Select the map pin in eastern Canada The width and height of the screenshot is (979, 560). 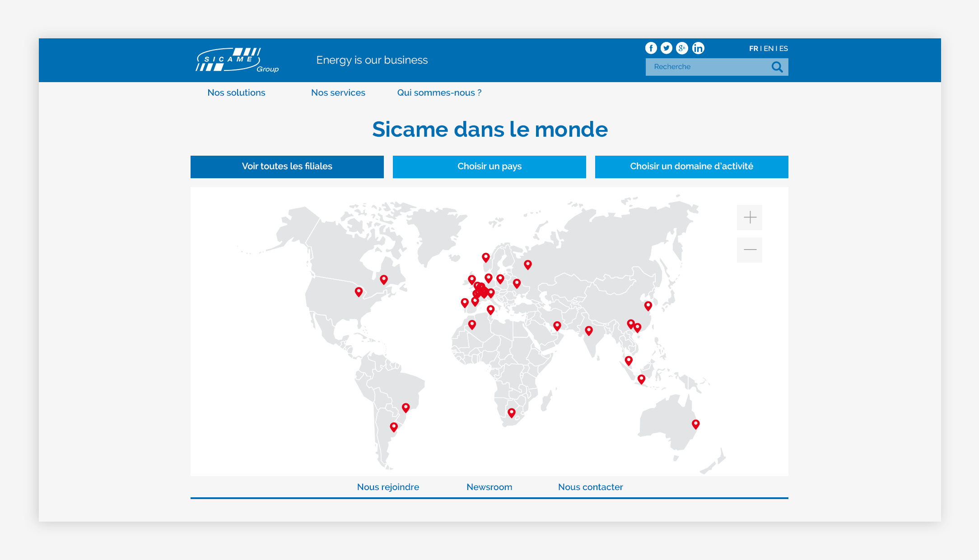coord(384,280)
